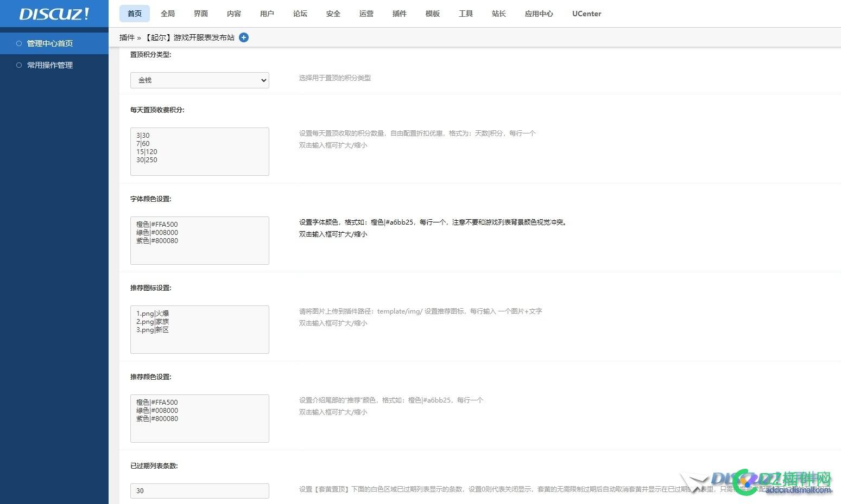Click the hint about template/img/ plugin path
The width and height of the screenshot is (841, 504).
click(x=421, y=311)
